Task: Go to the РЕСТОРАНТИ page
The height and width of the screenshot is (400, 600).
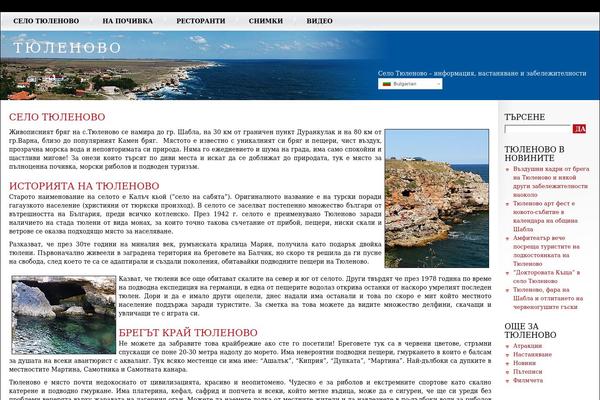Action: (x=201, y=21)
